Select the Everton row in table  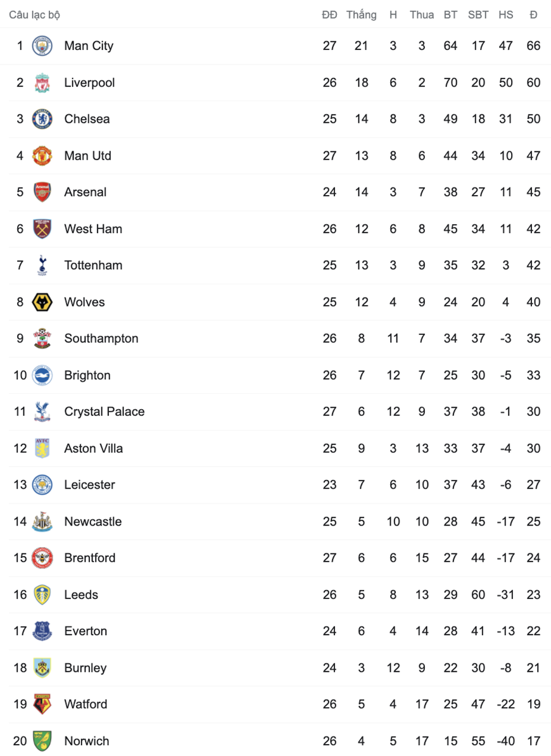[275, 631]
